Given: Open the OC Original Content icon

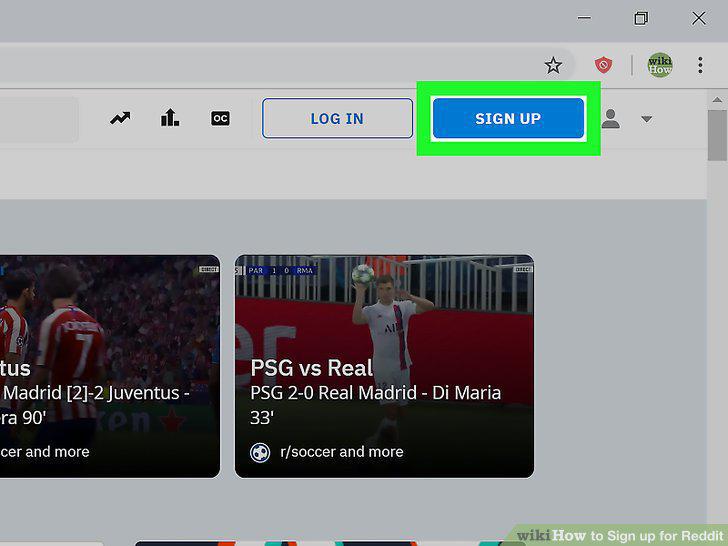Looking at the screenshot, I should (220, 118).
